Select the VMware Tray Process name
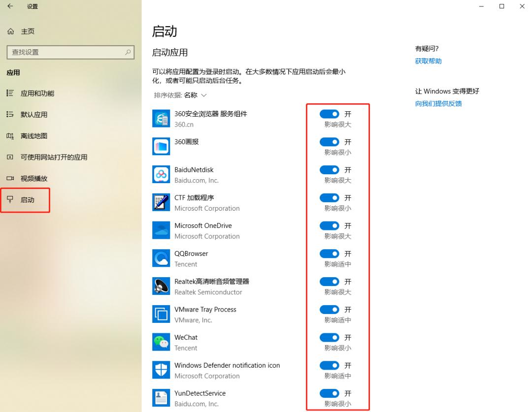The image size is (532, 412). (x=205, y=310)
